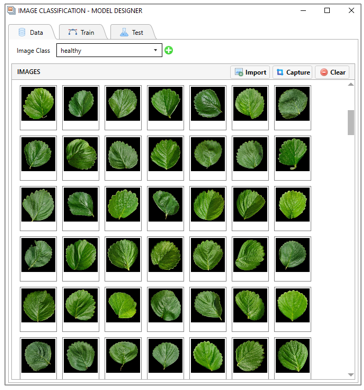Click the Clear button

point(332,72)
